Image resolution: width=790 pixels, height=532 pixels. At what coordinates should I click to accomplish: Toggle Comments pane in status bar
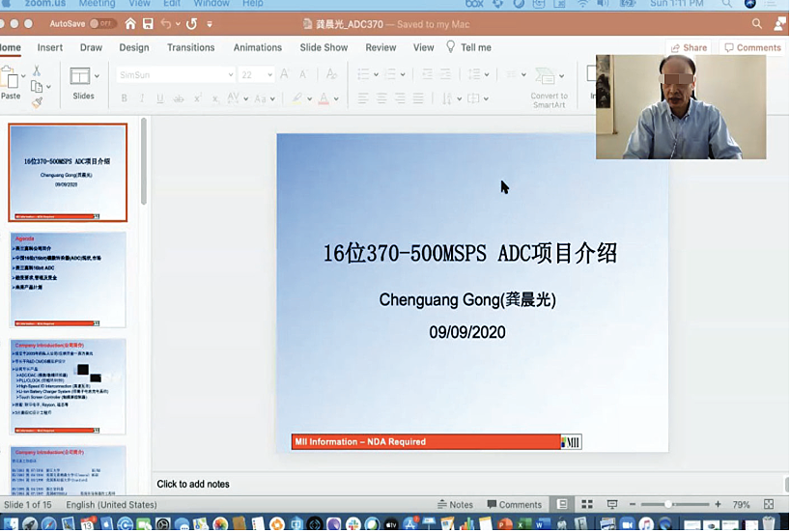[x=515, y=504]
